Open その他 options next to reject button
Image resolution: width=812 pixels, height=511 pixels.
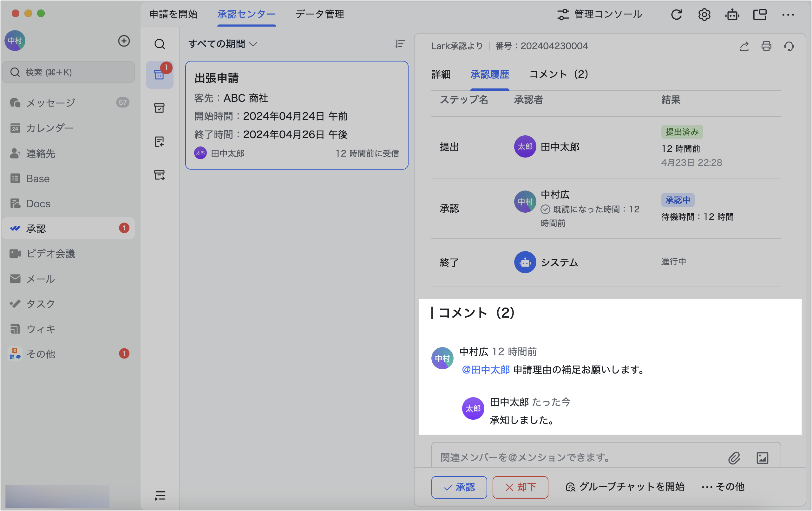tap(723, 487)
